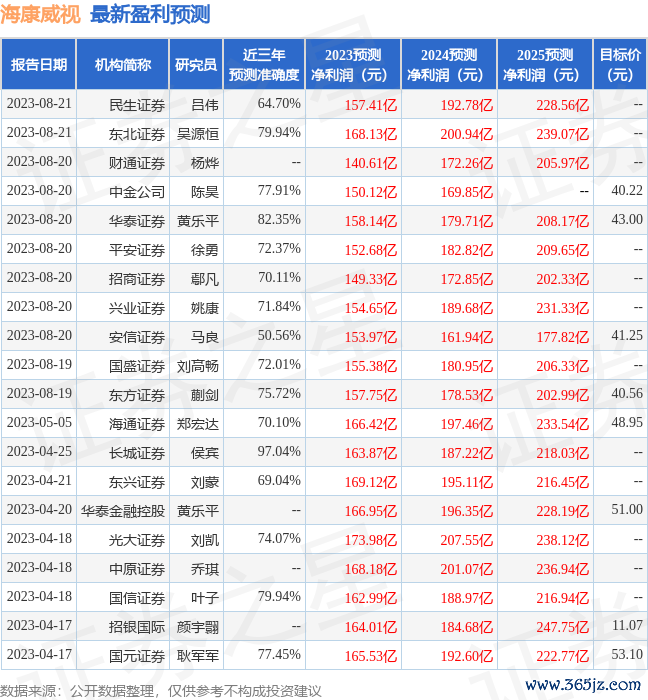Click analyst name 刘高畅

tap(198, 366)
